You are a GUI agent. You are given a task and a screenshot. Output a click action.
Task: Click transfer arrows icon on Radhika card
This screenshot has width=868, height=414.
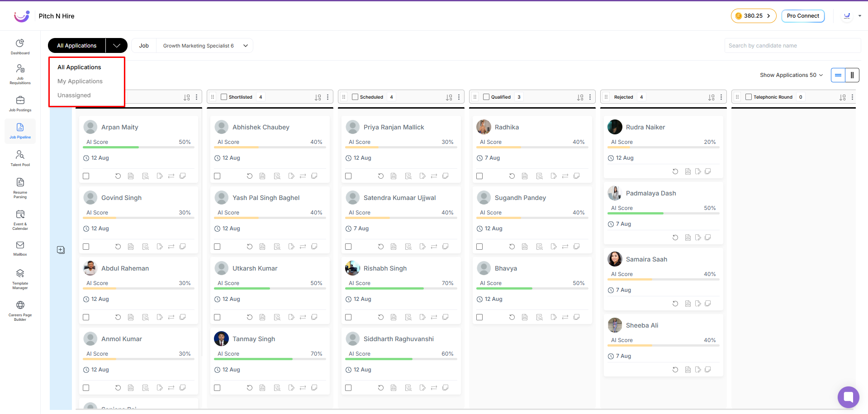(565, 176)
